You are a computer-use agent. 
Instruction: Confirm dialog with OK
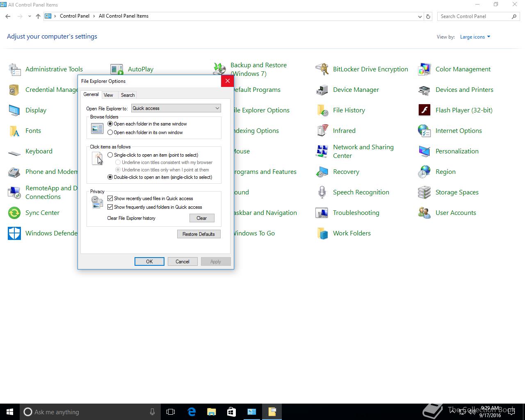point(149,262)
